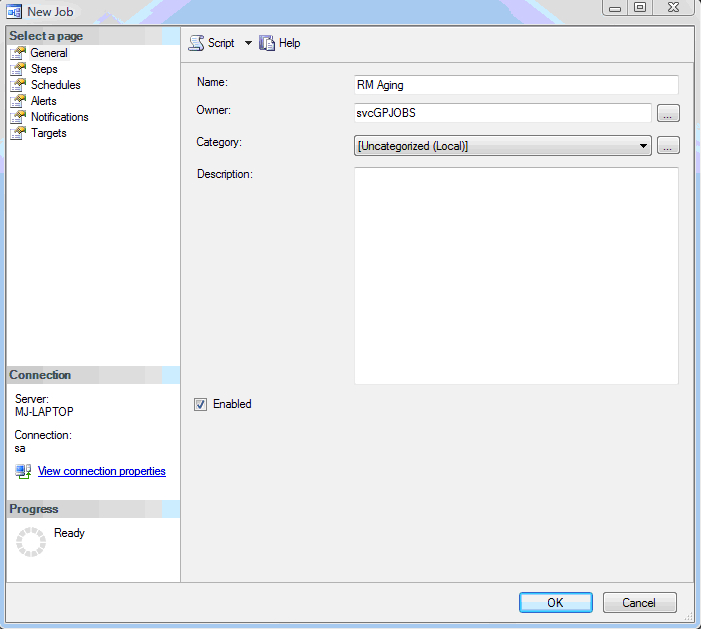The image size is (701, 629).
Task: Click the Targets page icon
Action: (x=18, y=133)
